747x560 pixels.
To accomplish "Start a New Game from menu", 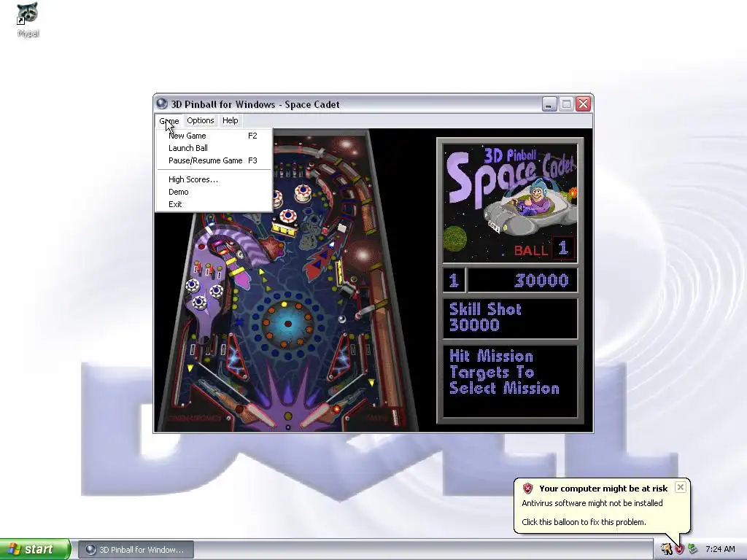I will click(x=213, y=136).
